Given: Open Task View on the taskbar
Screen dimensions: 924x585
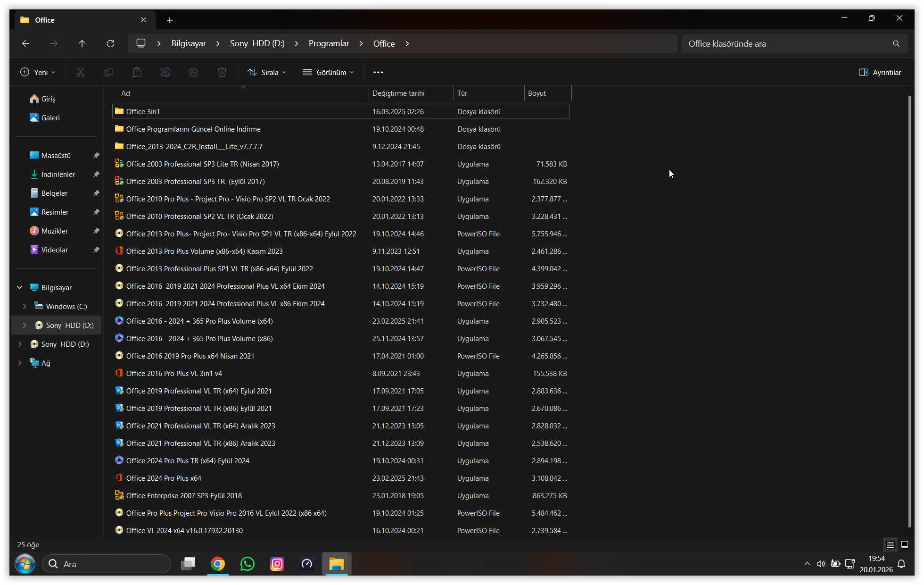Looking at the screenshot, I should (188, 564).
